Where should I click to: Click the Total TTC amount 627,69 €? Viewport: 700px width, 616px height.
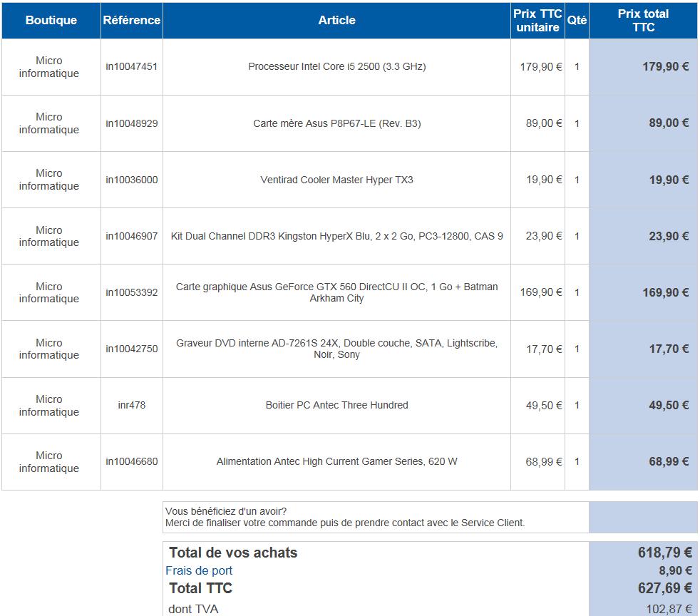(x=664, y=588)
